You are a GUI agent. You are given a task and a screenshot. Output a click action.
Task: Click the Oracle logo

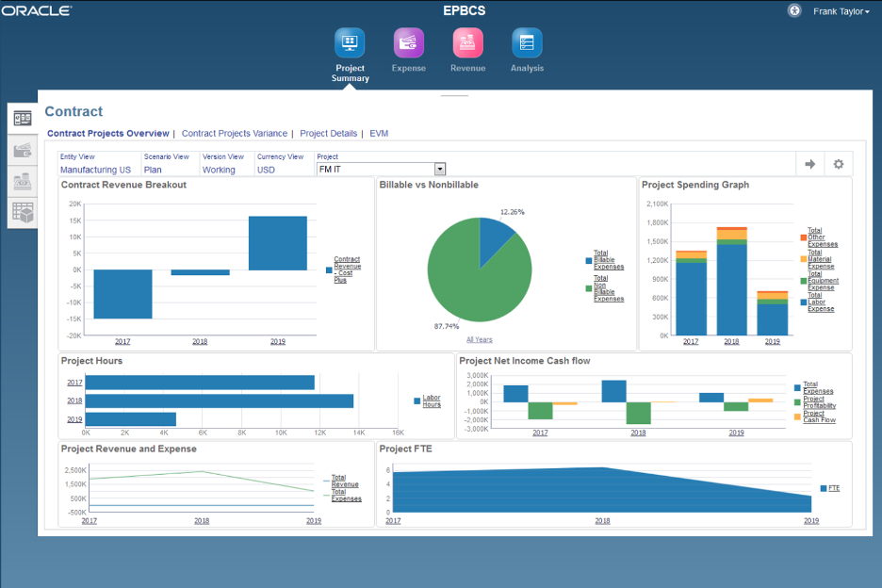37,10
